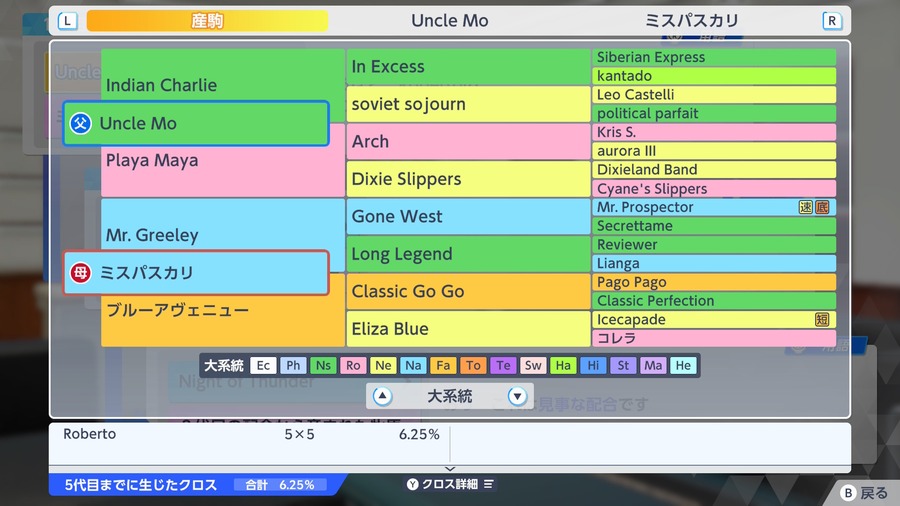Select the 産駒 tab
900x506 pixels.
[x=207, y=21]
